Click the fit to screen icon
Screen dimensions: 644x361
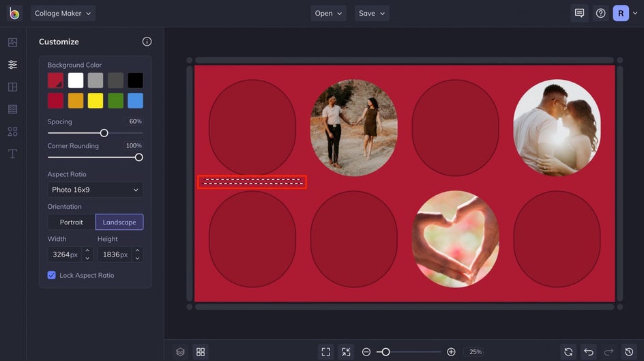coord(325,352)
